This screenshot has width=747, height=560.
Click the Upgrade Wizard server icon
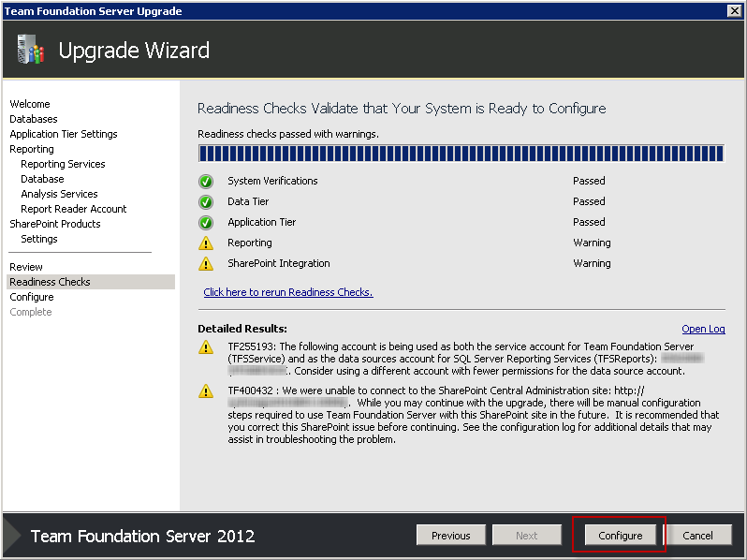[x=31, y=49]
